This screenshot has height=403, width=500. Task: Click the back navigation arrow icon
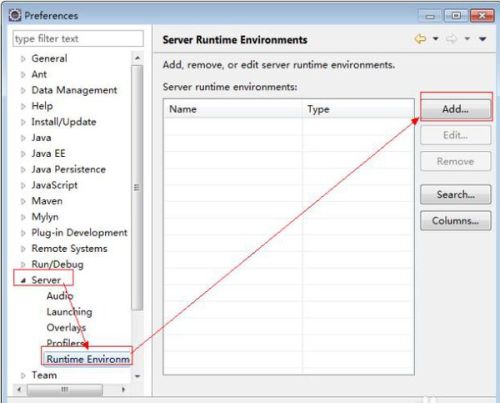420,39
